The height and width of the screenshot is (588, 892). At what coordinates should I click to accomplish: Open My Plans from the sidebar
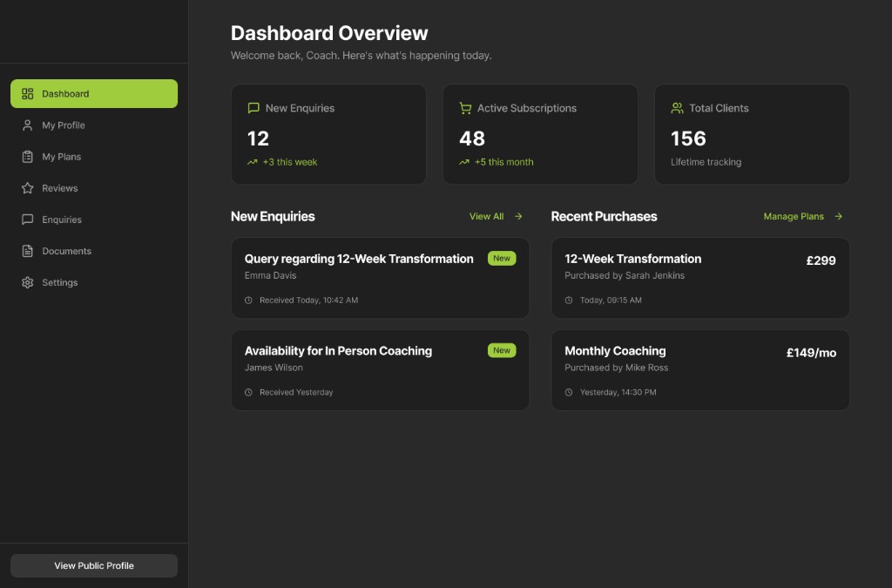point(94,157)
